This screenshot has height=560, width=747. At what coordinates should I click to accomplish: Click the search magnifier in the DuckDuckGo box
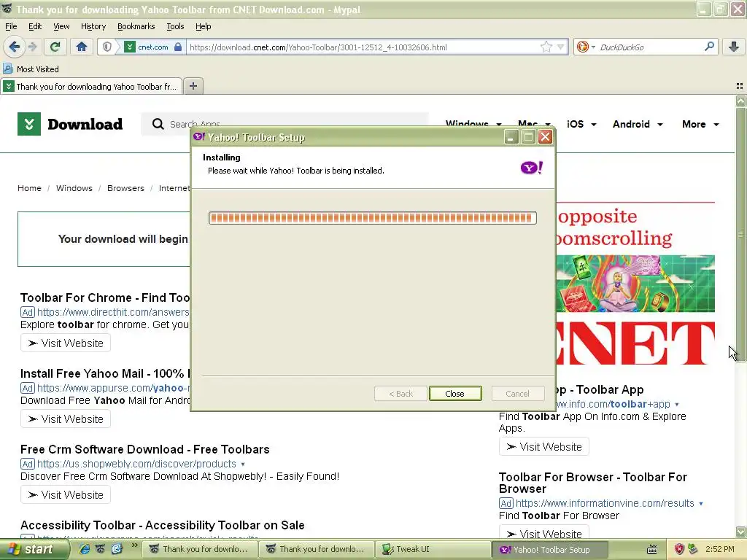(x=709, y=47)
